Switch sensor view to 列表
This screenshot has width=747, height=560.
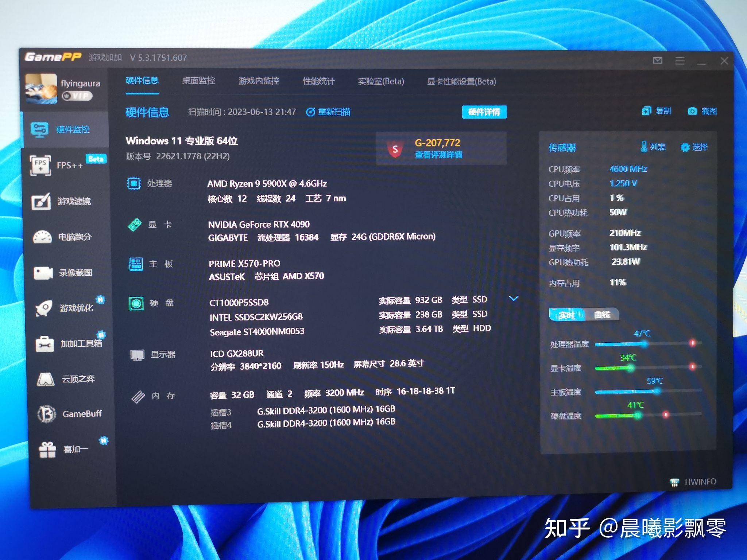pyautogui.click(x=653, y=147)
